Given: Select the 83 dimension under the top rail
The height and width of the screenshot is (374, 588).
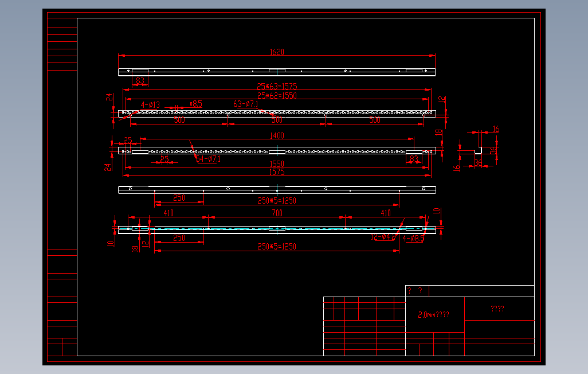Looking at the screenshot, I should [x=140, y=80].
